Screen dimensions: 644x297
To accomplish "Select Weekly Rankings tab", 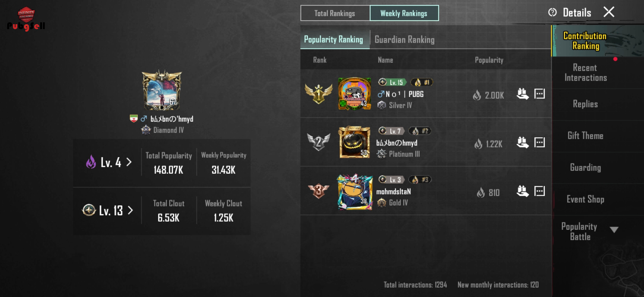I will [x=404, y=13].
